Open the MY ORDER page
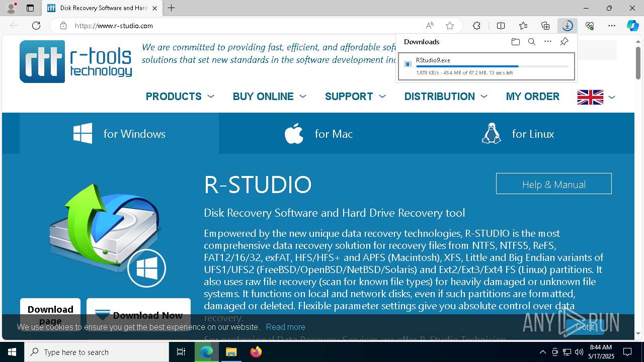This screenshot has height=362, width=644. coord(533,97)
